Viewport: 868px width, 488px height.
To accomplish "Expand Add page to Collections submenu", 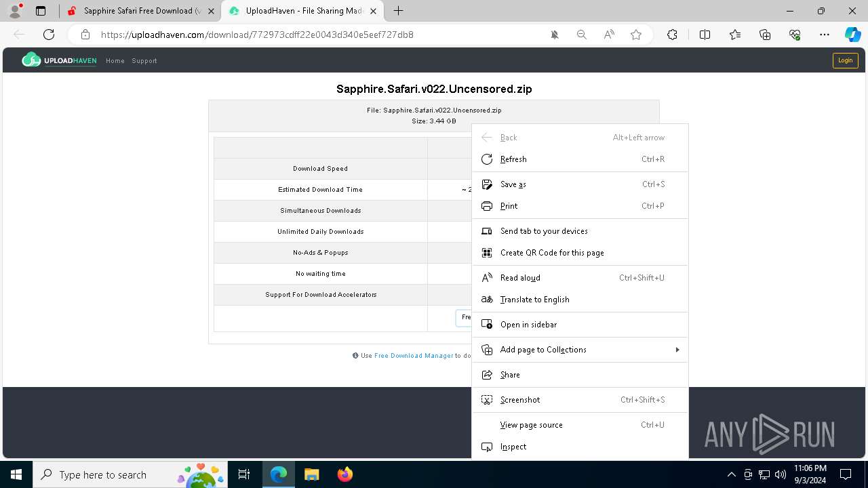I will [x=580, y=350].
